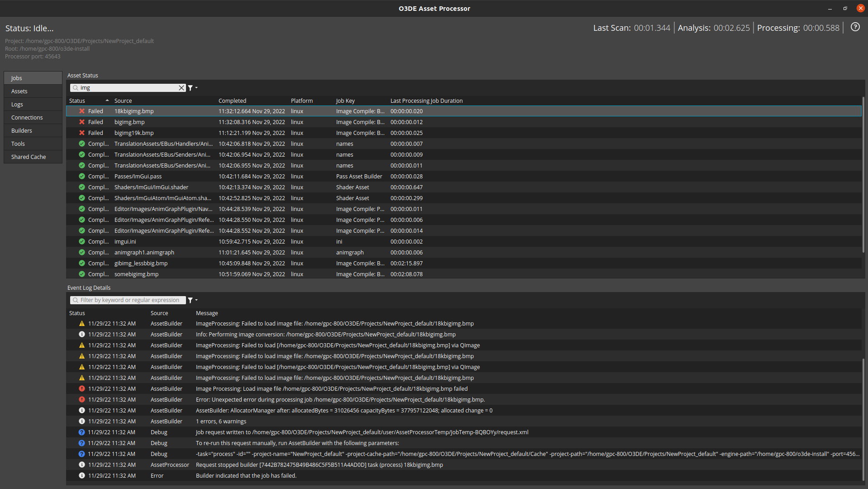Open the filter dropdown in Event Log Details

tap(196, 300)
